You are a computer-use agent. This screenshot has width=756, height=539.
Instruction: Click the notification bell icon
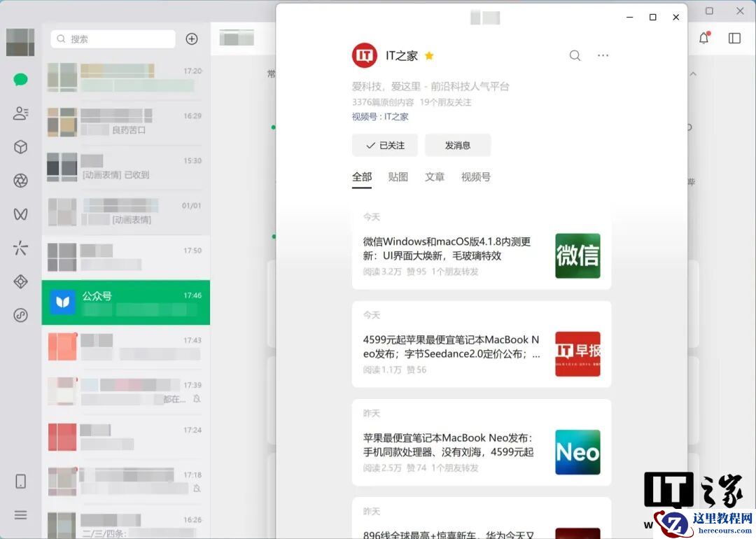(704, 38)
